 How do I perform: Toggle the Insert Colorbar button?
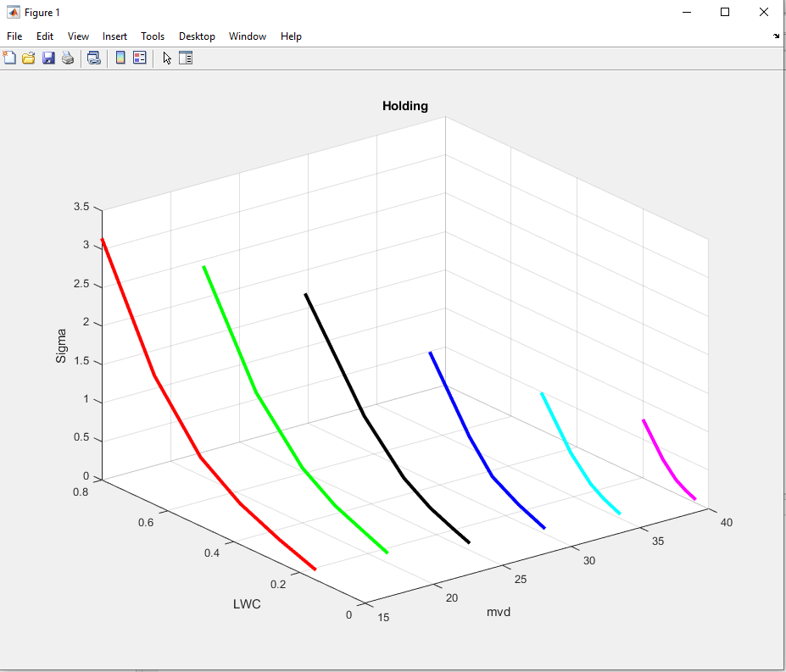coord(120,58)
